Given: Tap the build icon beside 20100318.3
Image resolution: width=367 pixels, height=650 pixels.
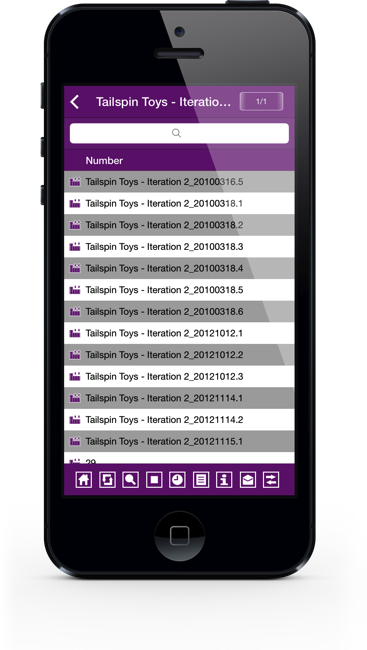Looking at the screenshot, I should (75, 247).
